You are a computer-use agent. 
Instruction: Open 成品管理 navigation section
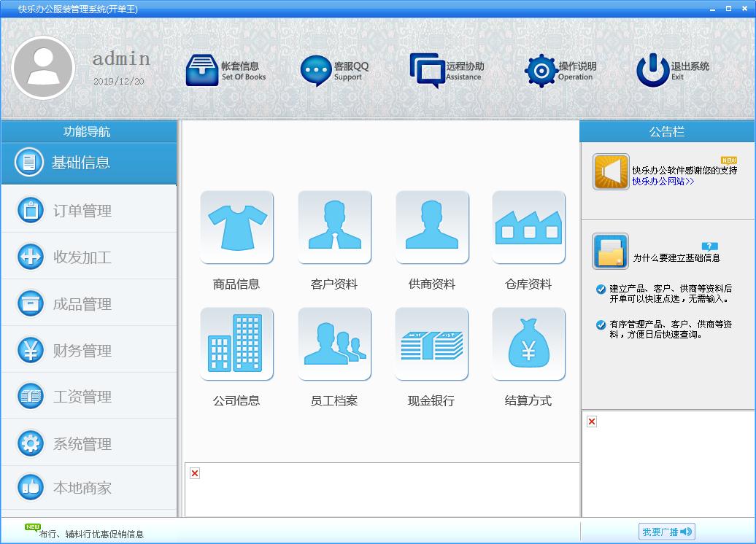(x=89, y=303)
